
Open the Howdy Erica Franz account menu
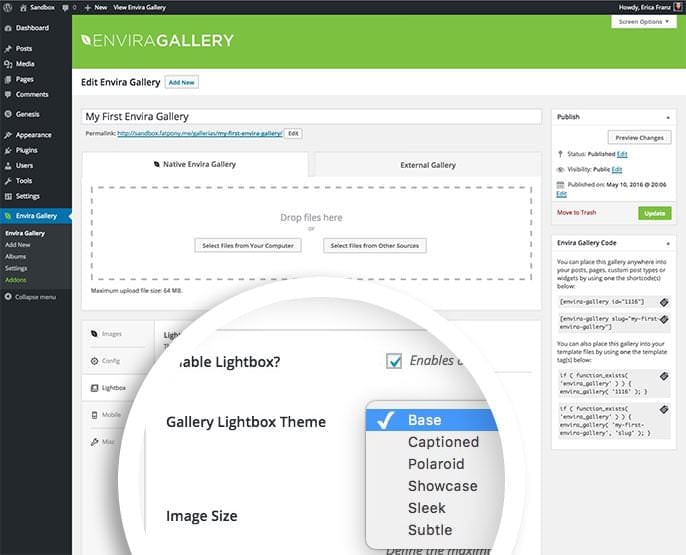click(650, 7)
